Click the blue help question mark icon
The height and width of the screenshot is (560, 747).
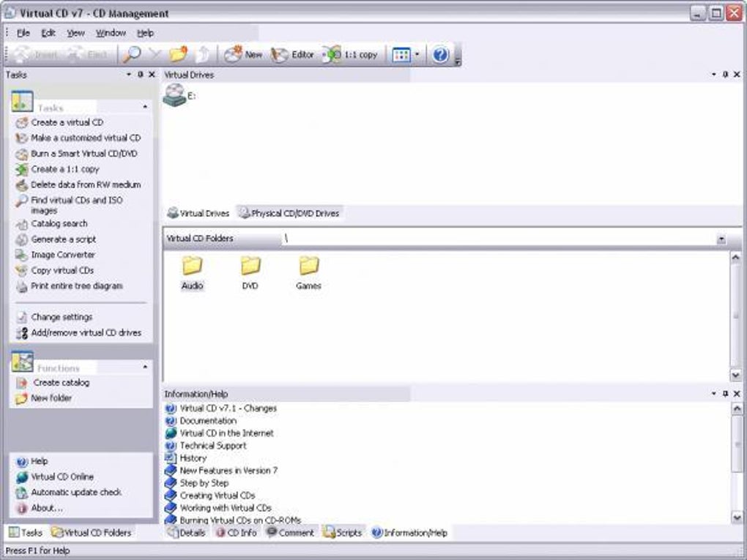(440, 55)
